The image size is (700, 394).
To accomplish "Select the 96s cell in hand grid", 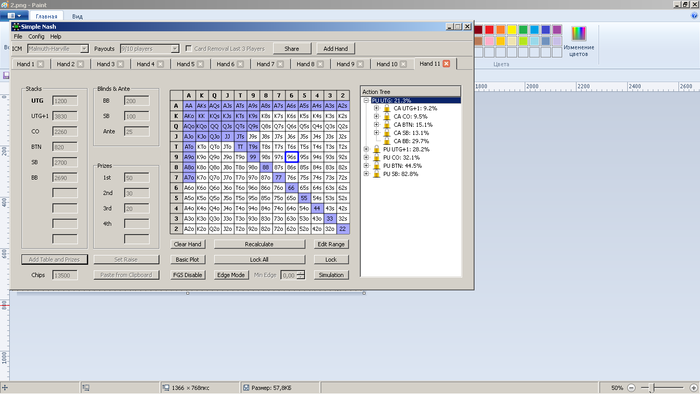I will [292, 157].
